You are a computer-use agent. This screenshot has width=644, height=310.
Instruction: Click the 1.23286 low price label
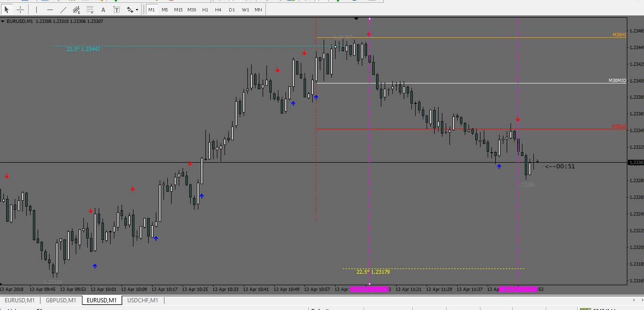tap(526, 185)
